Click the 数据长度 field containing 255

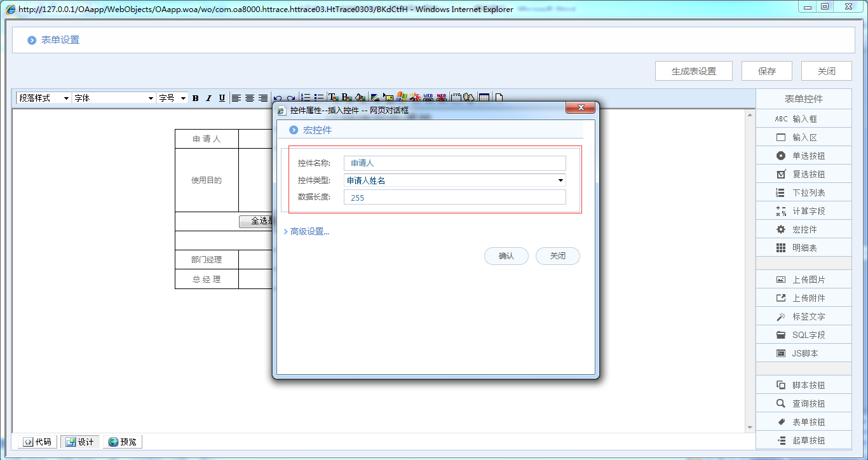[x=454, y=198]
